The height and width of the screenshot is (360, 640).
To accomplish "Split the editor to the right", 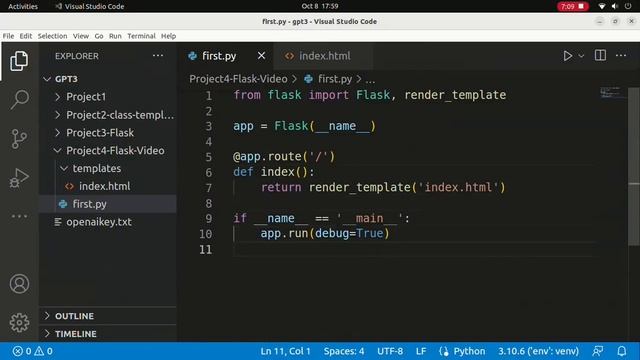I will coord(600,56).
